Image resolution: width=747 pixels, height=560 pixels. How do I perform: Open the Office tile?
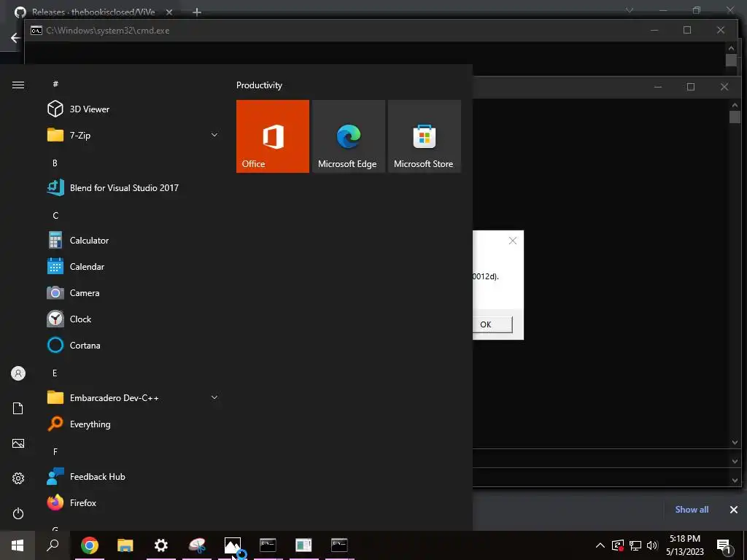[x=273, y=136]
